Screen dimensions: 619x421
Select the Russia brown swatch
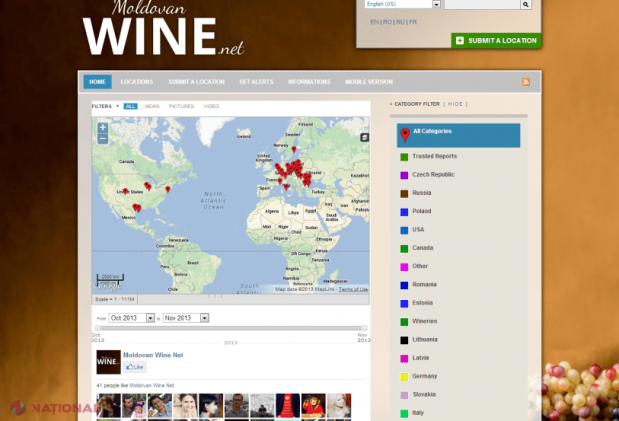click(404, 194)
